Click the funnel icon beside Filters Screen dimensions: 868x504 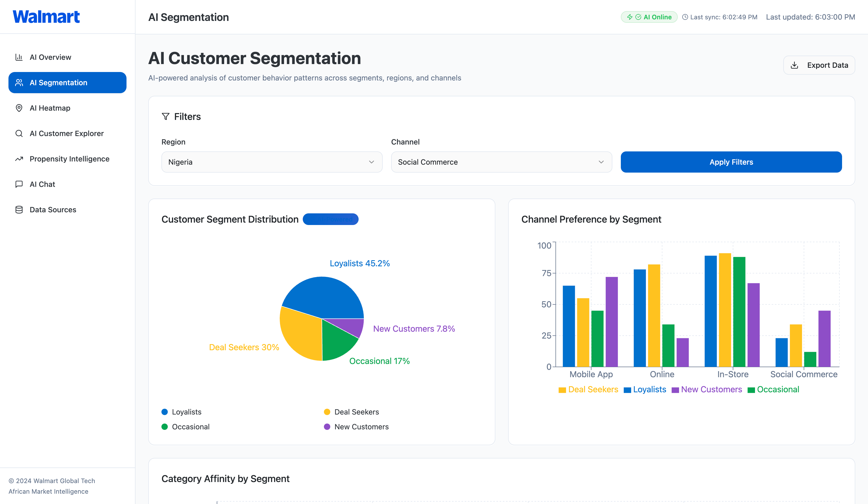click(x=166, y=116)
